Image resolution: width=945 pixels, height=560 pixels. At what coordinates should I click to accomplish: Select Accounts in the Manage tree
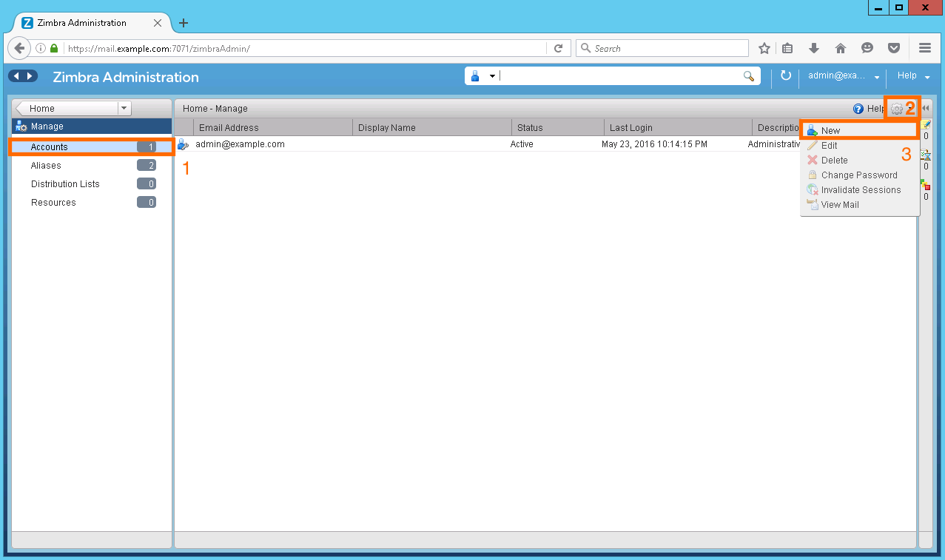92,147
